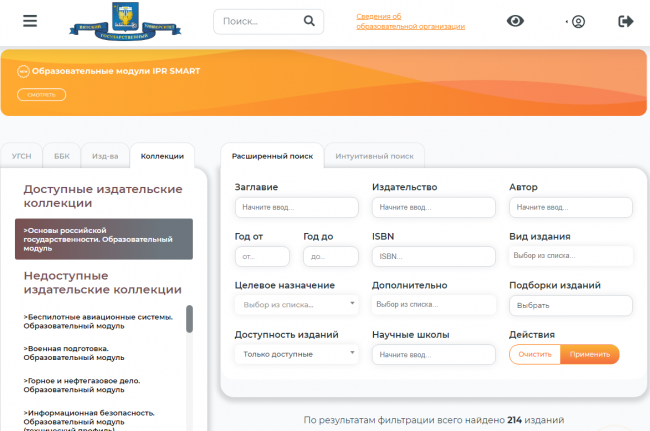
Task: Open the Вид издания selection list
Action: point(570,256)
